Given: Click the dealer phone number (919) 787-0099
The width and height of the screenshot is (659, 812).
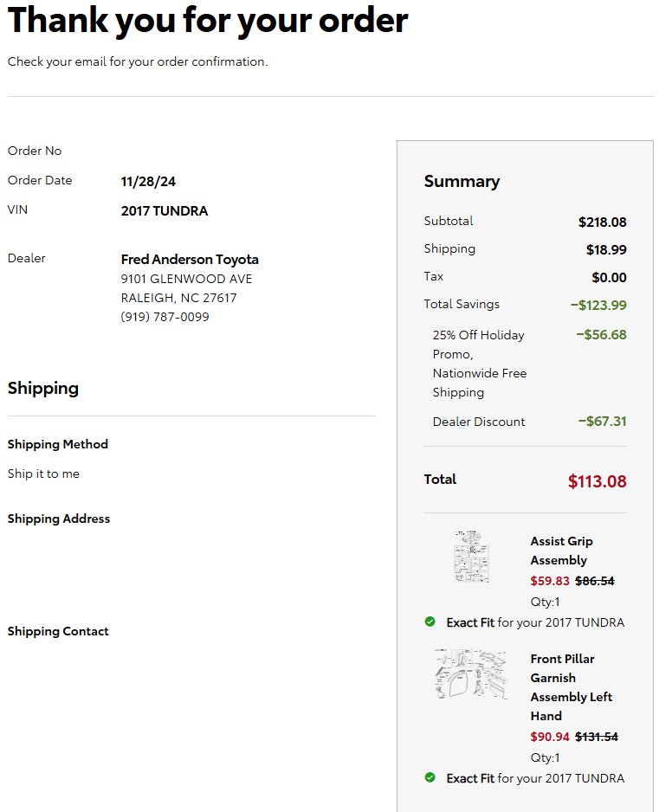Looking at the screenshot, I should (x=165, y=317).
